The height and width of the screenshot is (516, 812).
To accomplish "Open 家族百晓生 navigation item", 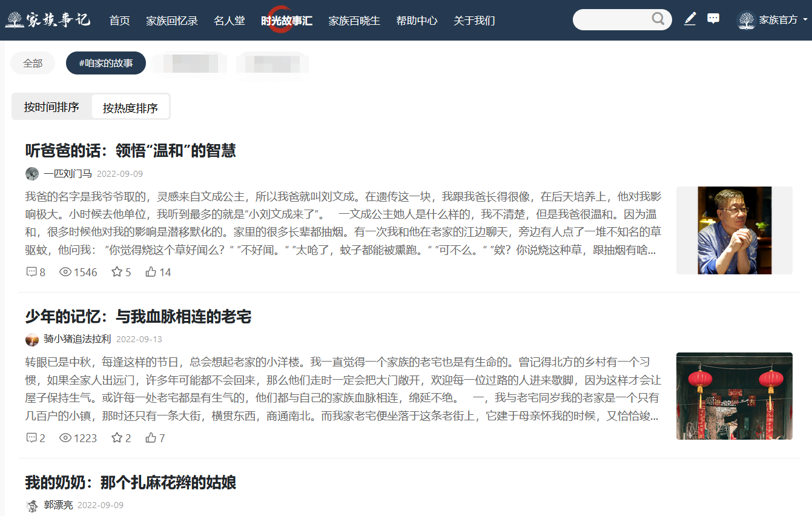I will 354,21.
